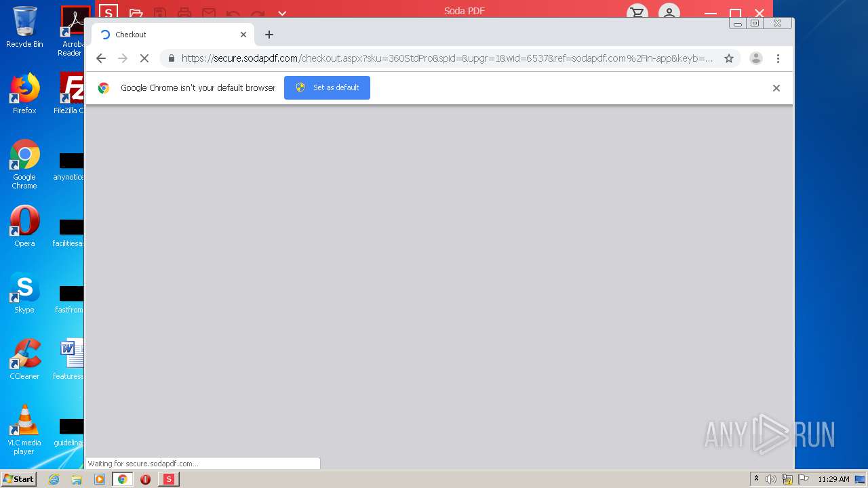Image resolution: width=868 pixels, height=488 pixels.
Task: Bookmark this page with star icon
Action: (729, 58)
